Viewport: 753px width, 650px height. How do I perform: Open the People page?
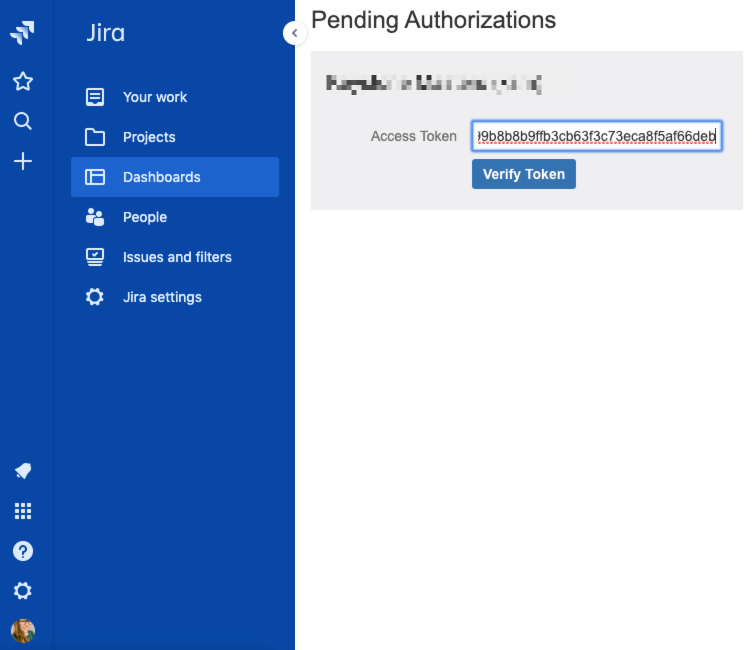pyautogui.click(x=175, y=217)
